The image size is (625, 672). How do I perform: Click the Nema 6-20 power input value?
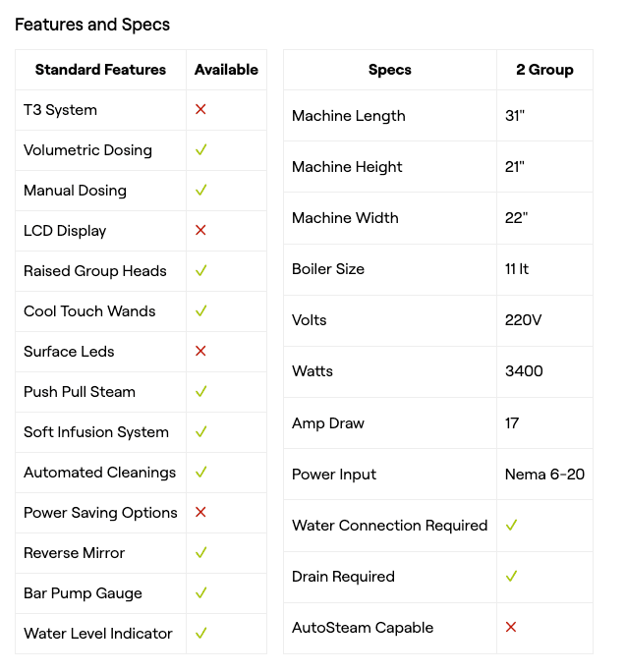544,475
